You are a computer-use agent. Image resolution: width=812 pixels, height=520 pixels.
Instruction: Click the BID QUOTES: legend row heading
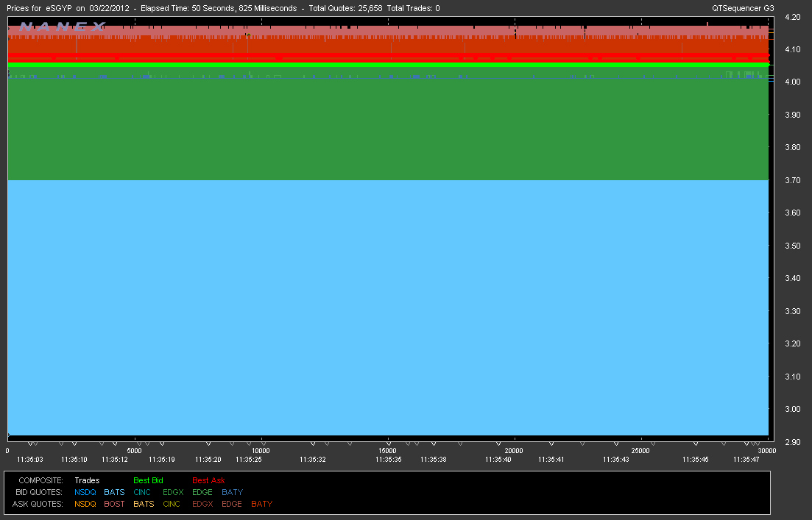point(39,492)
